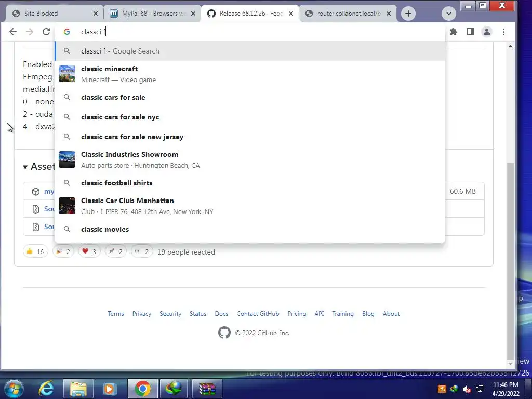This screenshot has width=532, height=399.
Task: Close the MyPal 68 tab
Action: click(193, 14)
